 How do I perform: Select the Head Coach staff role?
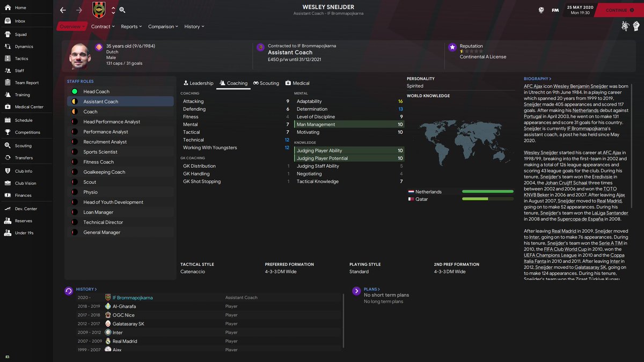[121, 92]
